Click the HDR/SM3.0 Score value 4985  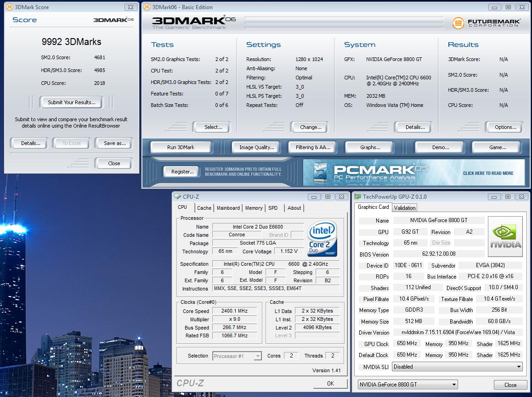point(99,70)
